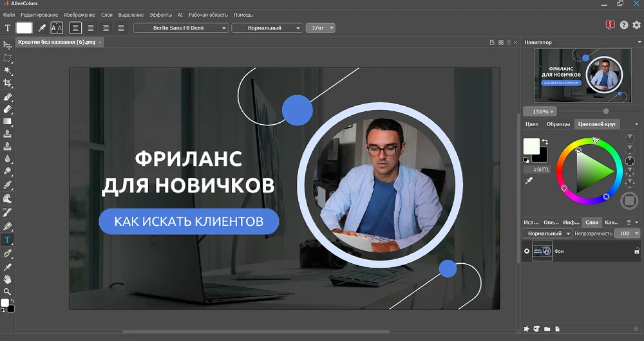644x341 pixels.
Task: Open the 150% zoom level dropdown
Action: coord(540,111)
